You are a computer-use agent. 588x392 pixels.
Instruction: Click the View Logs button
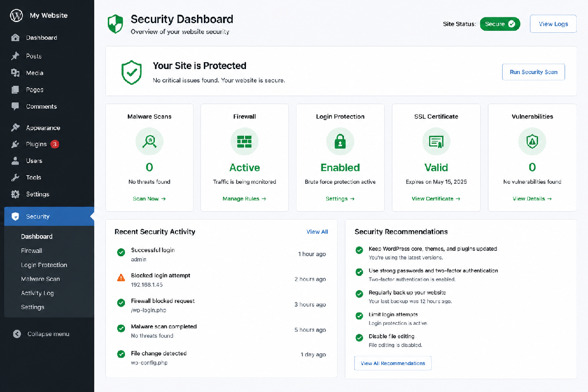pyautogui.click(x=553, y=24)
